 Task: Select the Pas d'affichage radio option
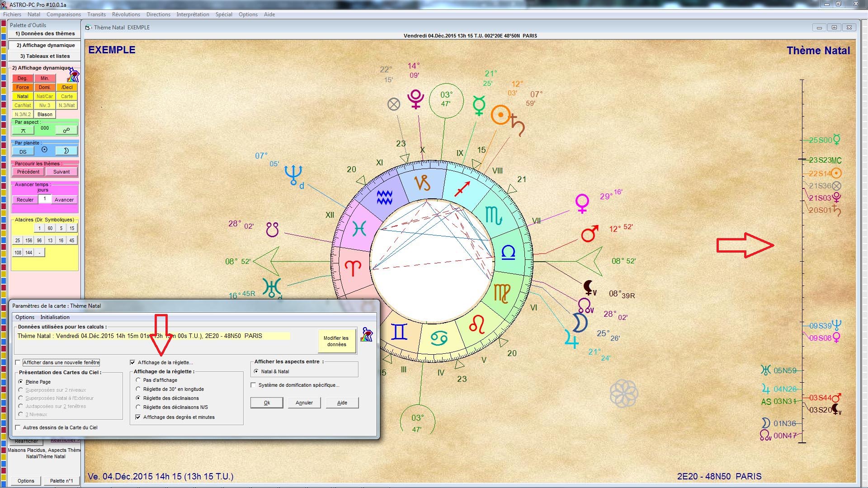pyautogui.click(x=138, y=380)
